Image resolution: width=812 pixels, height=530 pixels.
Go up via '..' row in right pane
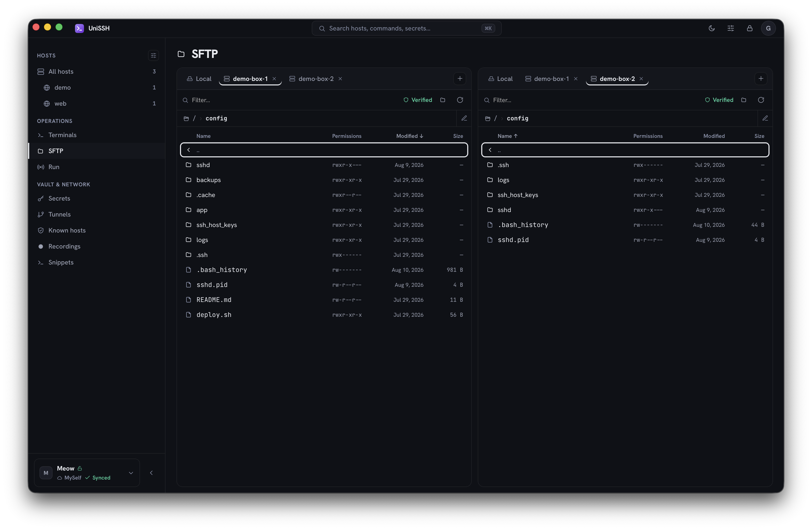(x=625, y=150)
